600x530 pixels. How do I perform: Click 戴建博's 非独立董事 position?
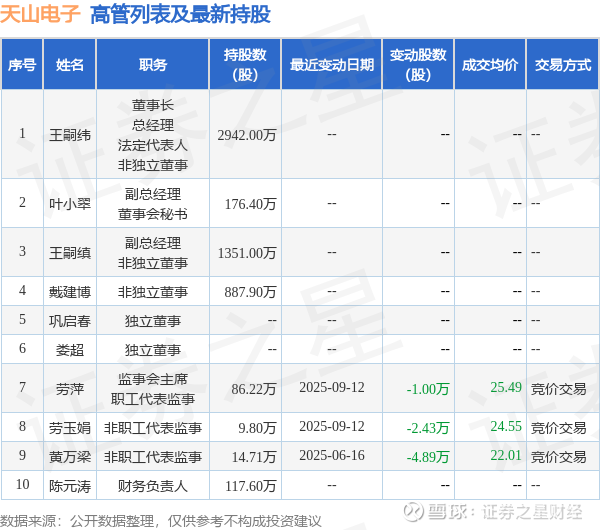pyautogui.click(x=153, y=292)
